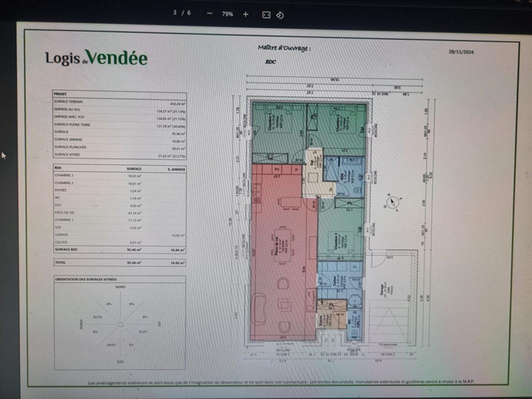Click the PIÈCE DE VIE table row
The width and height of the screenshot is (532, 399).
point(120,212)
